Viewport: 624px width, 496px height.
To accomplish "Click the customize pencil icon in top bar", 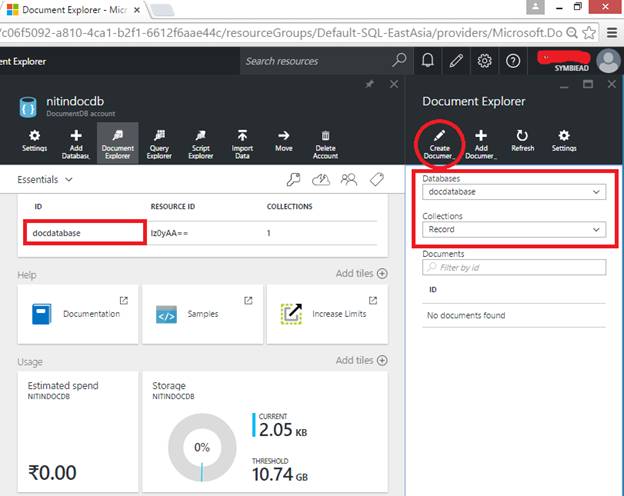I will tap(456, 61).
